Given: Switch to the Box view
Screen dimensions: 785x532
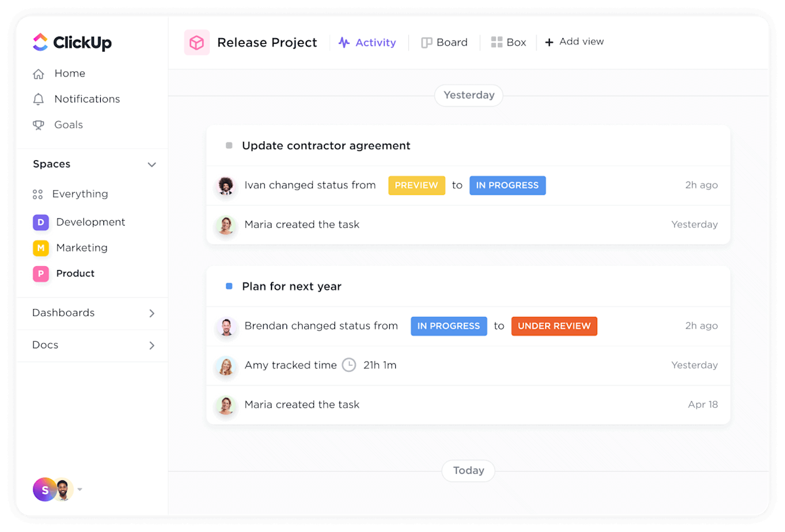Looking at the screenshot, I should pyautogui.click(x=508, y=42).
